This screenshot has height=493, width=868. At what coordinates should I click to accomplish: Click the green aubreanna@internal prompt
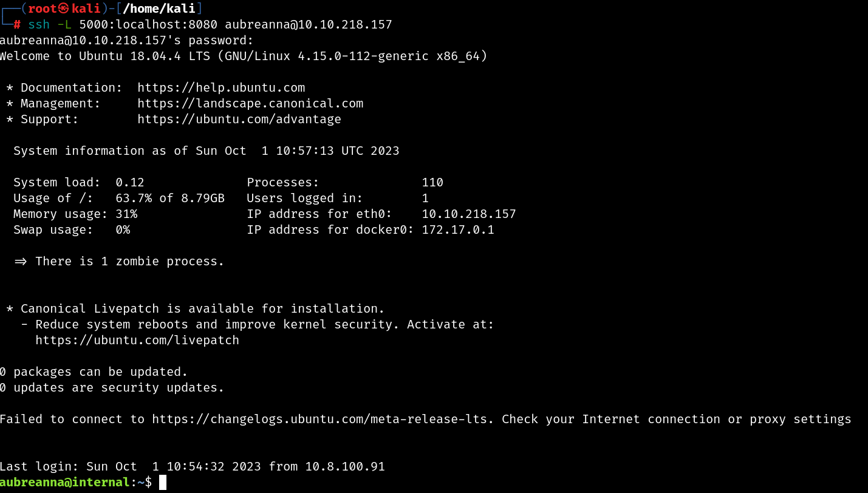pyautogui.click(x=66, y=483)
